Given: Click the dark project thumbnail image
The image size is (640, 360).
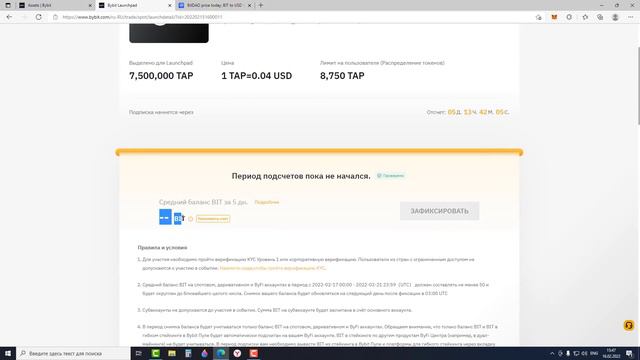Looking at the screenshot, I should pyautogui.click(x=169, y=33).
